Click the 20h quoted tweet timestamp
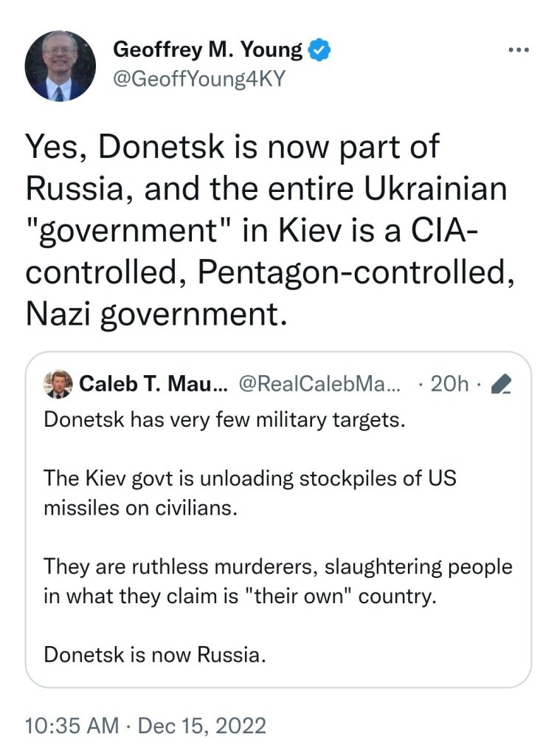Viewport: 557px width, 756px height. click(x=449, y=383)
